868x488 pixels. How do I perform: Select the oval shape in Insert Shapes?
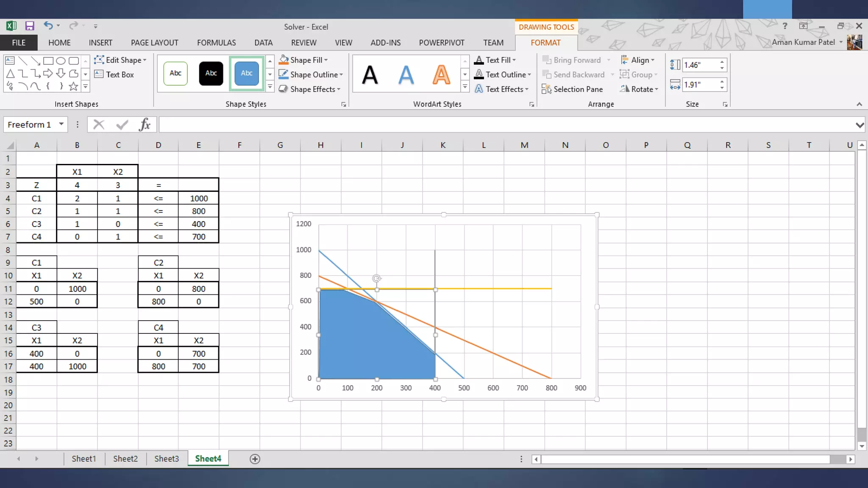pyautogui.click(x=61, y=61)
